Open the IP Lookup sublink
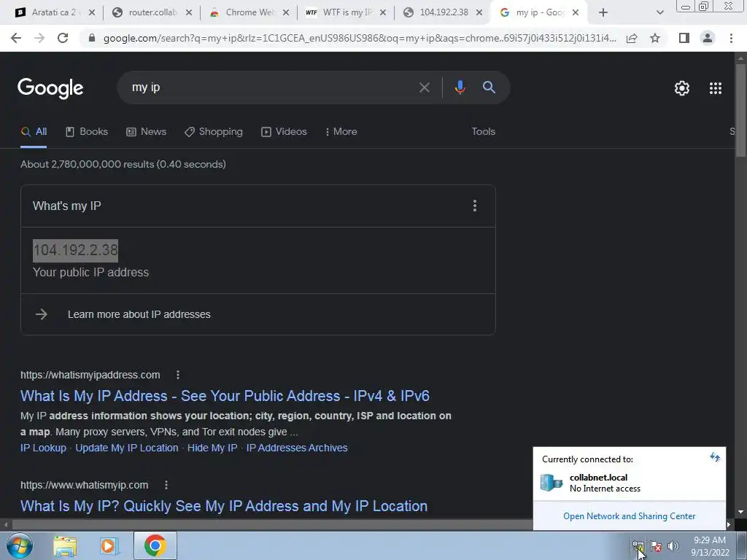This screenshot has width=747, height=560. [x=43, y=448]
